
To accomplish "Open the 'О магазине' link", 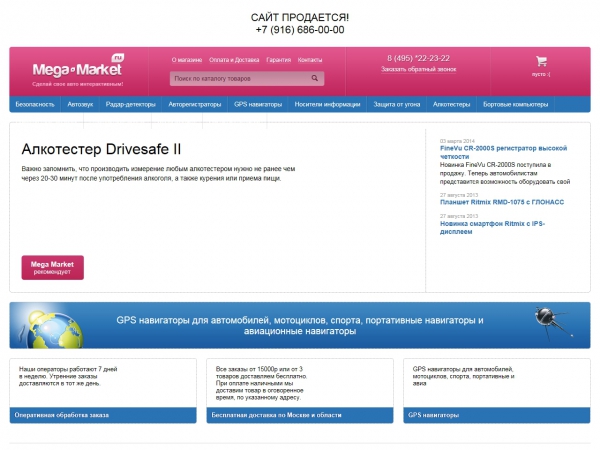I will point(187,60).
